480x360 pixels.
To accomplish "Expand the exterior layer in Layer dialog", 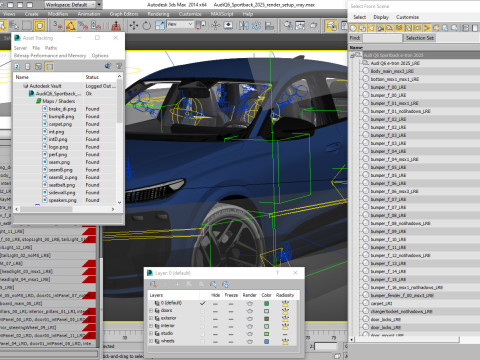I will click(x=151, y=318).
